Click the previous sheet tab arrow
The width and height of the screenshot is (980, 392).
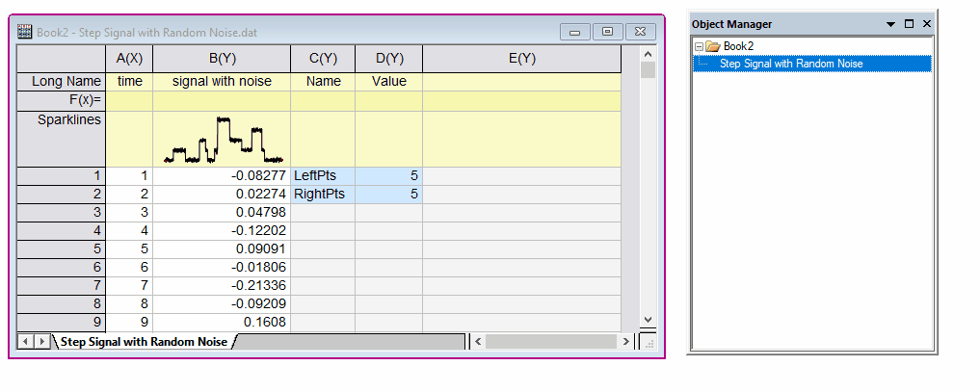25,342
